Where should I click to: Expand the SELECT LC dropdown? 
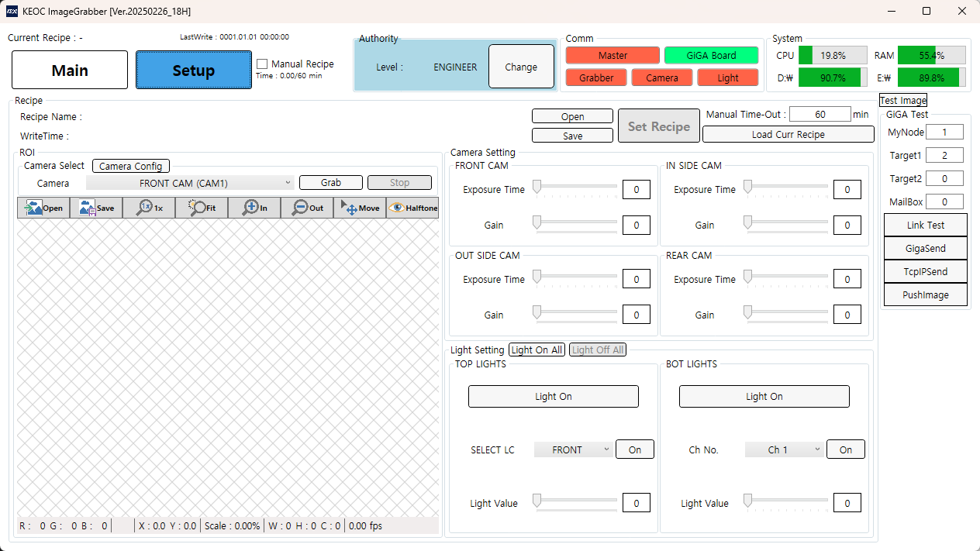pos(573,449)
